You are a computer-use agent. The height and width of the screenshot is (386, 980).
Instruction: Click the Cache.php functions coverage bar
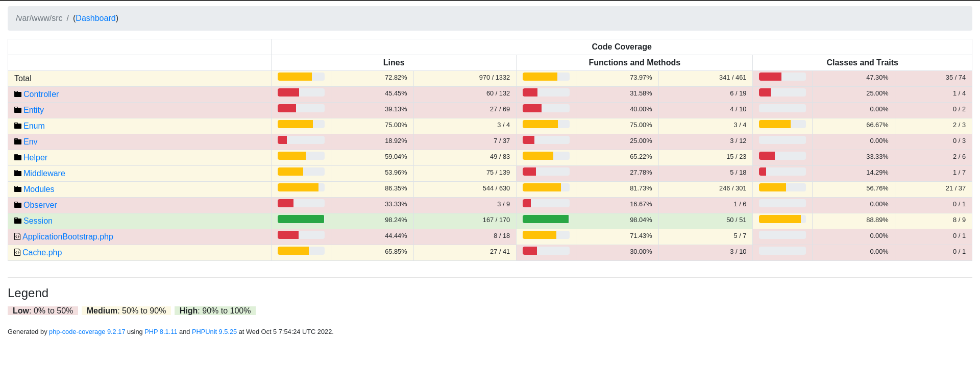(x=546, y=251)
